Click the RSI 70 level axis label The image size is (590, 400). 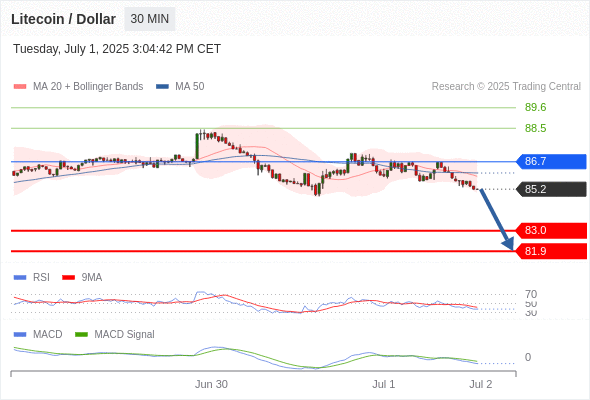(x=531, y=294)
